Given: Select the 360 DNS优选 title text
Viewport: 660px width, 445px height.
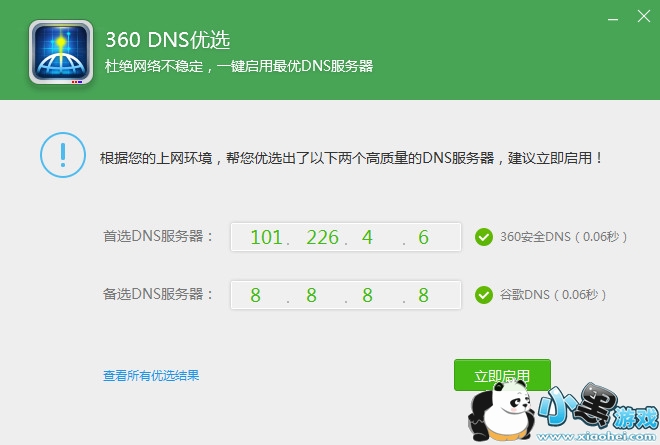Looking at the screenshot, I should click(x=168, y=40).
